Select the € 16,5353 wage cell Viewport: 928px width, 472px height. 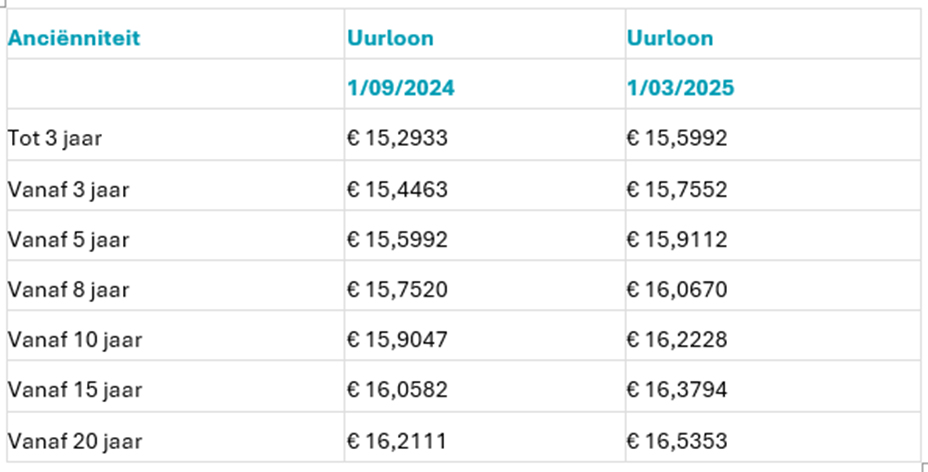[677, 441]
